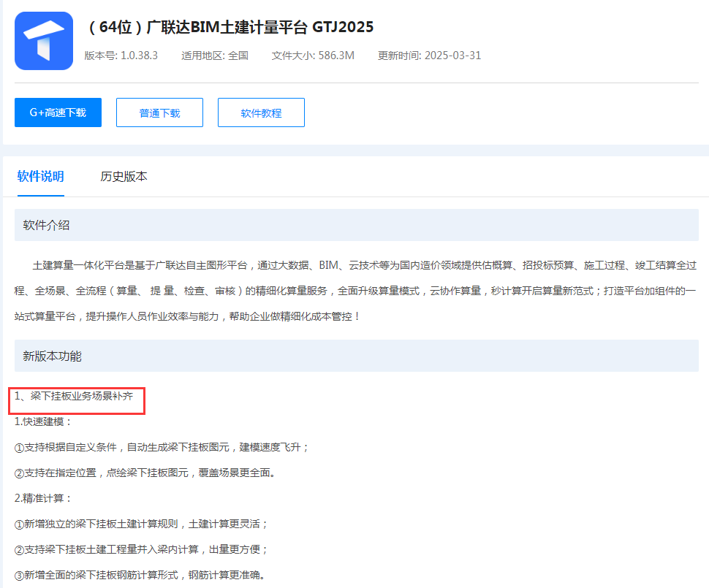
Task: Click the text 适用地区: 全国
Action: tap(215, 56)
